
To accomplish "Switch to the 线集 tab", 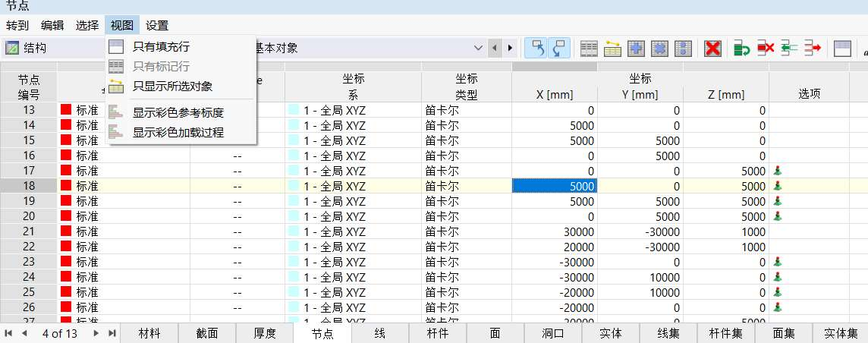I will click(668, 334).
